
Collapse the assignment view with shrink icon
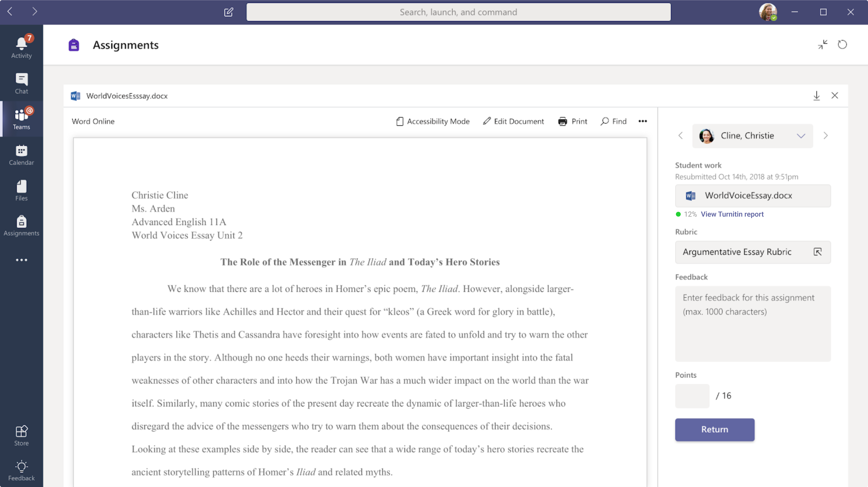tap(823, 45)
